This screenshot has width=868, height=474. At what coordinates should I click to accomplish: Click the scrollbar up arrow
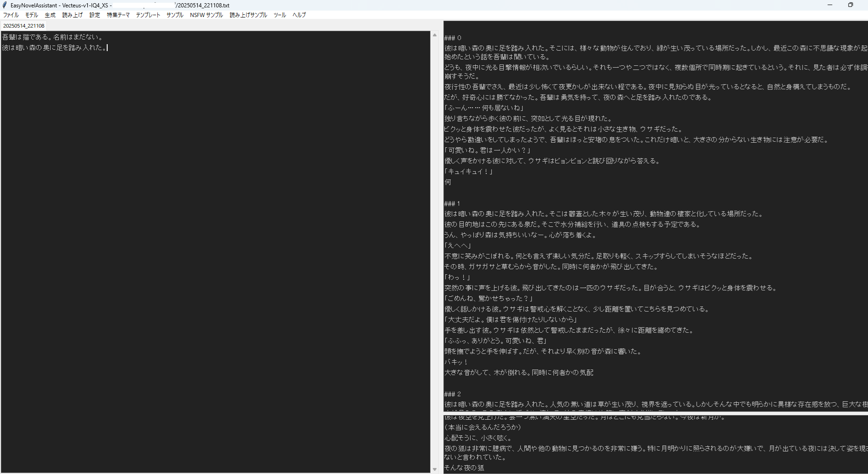tap(435, 35)
